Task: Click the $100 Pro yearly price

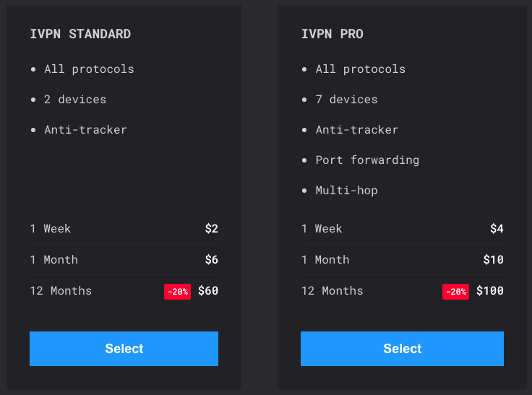Action: [490, 291]
